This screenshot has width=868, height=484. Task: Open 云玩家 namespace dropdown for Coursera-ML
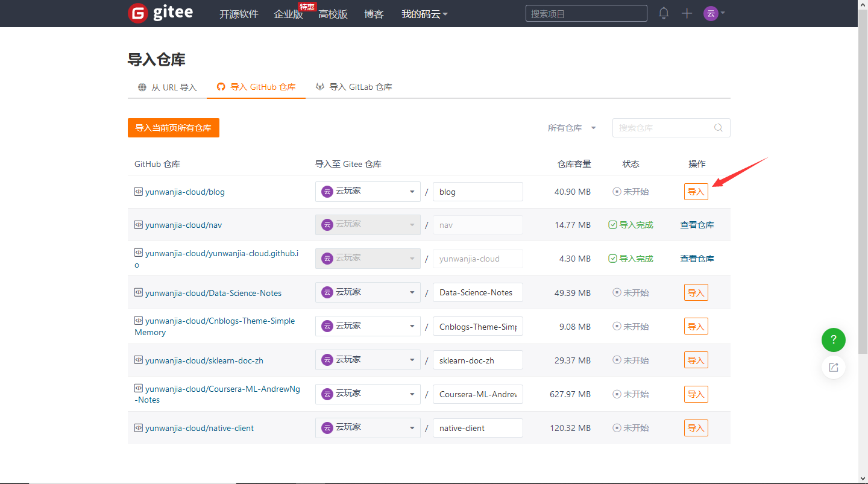pyautogui.click(x=368, y=394)
